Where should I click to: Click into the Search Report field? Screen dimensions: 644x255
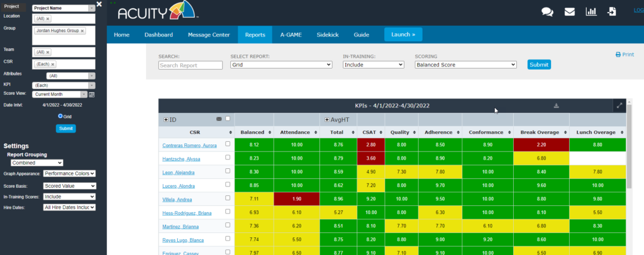coord(191,65)
